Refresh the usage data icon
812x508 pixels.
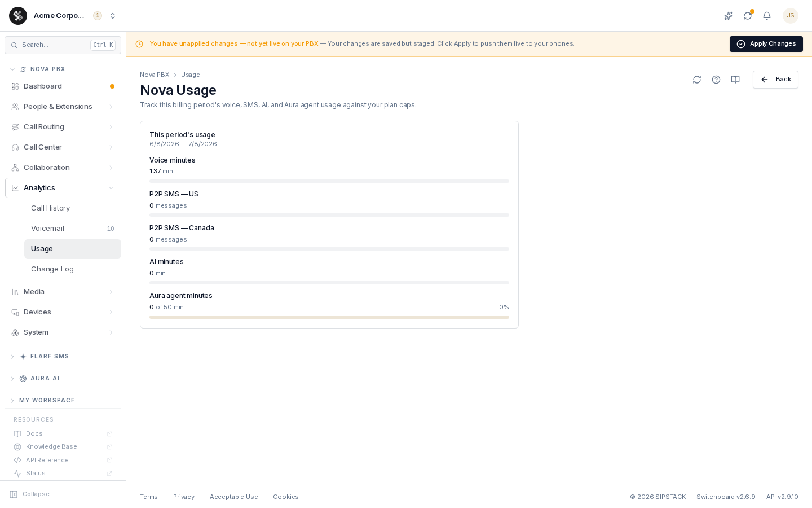[697, 80]
